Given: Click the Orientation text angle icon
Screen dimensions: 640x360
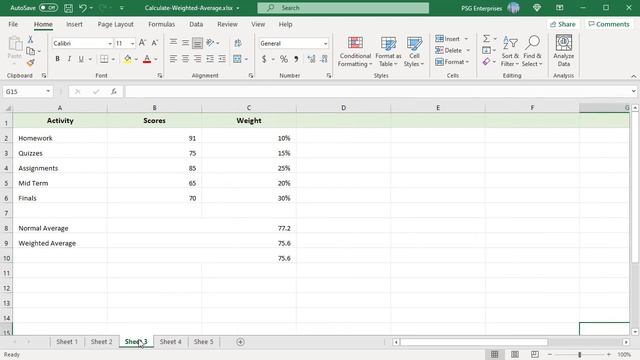Looking at the screenshot, I should [x=211, y=42].
